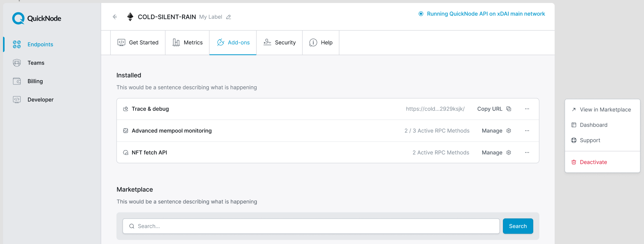The image size is (644, 244).
Task: Click the copy icon beside Copy URL
Action: click(509, 109)
